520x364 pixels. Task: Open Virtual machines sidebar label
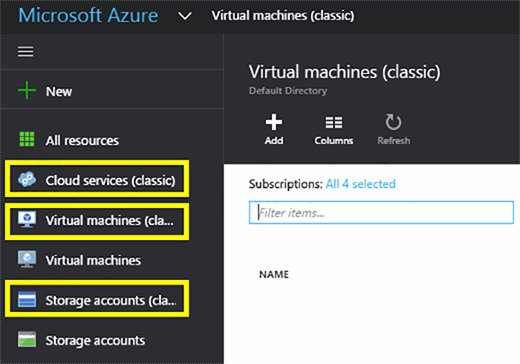click(93, 260)
